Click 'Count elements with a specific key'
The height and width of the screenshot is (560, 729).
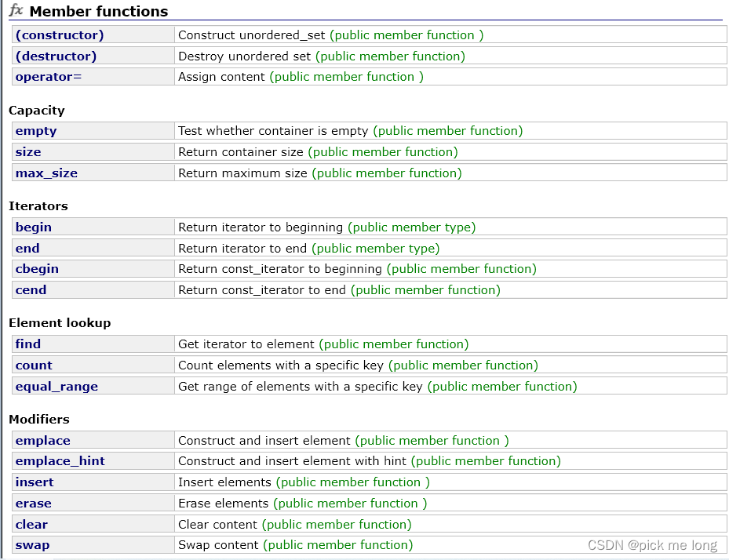click(281, 365)
